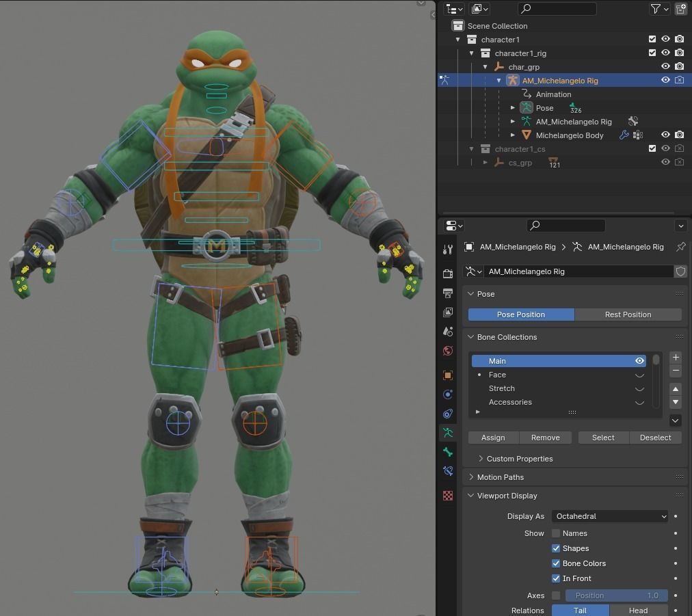Collapse the character1 collection tree
This screenshot has height=616, width=692.
pos(458,39)
